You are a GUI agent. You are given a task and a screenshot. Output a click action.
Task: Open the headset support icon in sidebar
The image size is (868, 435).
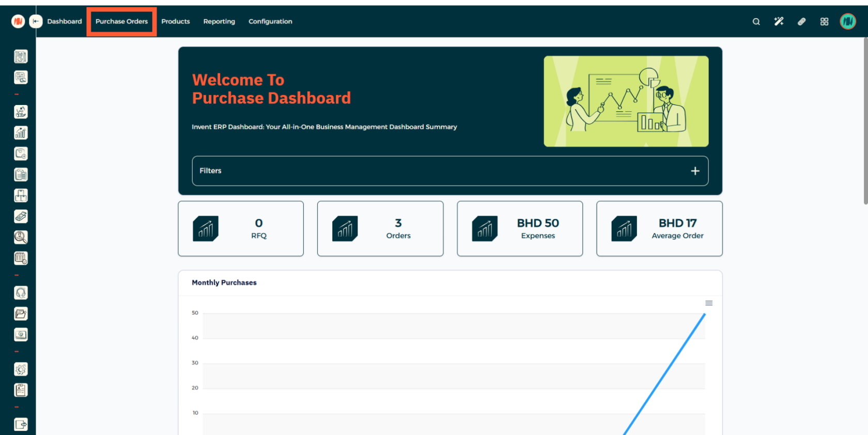21,293
